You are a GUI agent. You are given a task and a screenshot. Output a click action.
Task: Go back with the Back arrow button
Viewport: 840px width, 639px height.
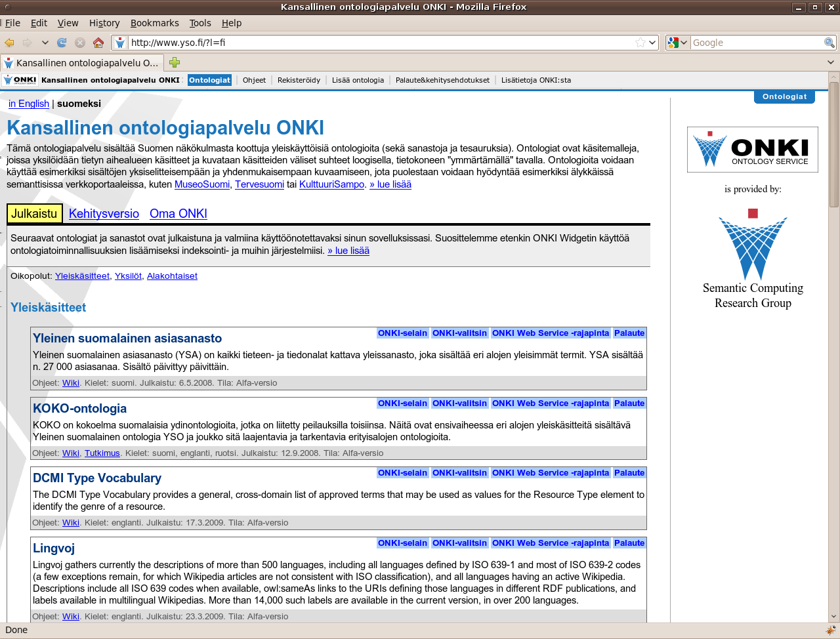point(9,43)
